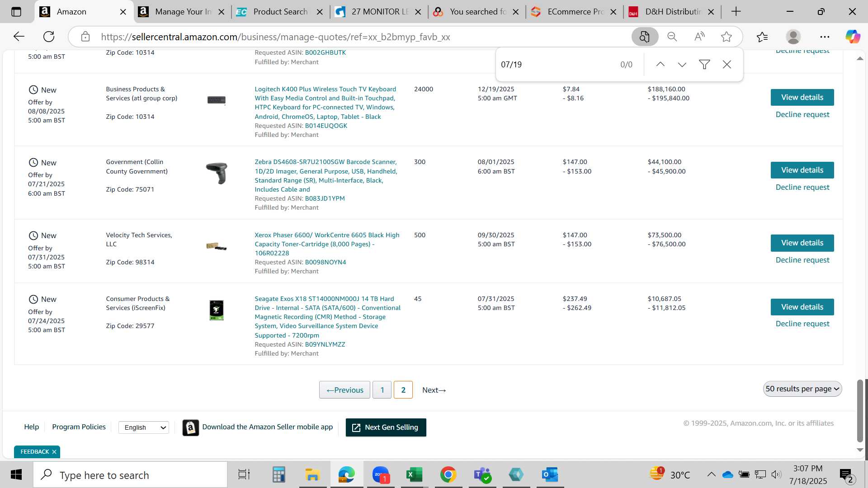Open the Copilot sidebar icon
This screenshot has width=868, height=488.
853,37
